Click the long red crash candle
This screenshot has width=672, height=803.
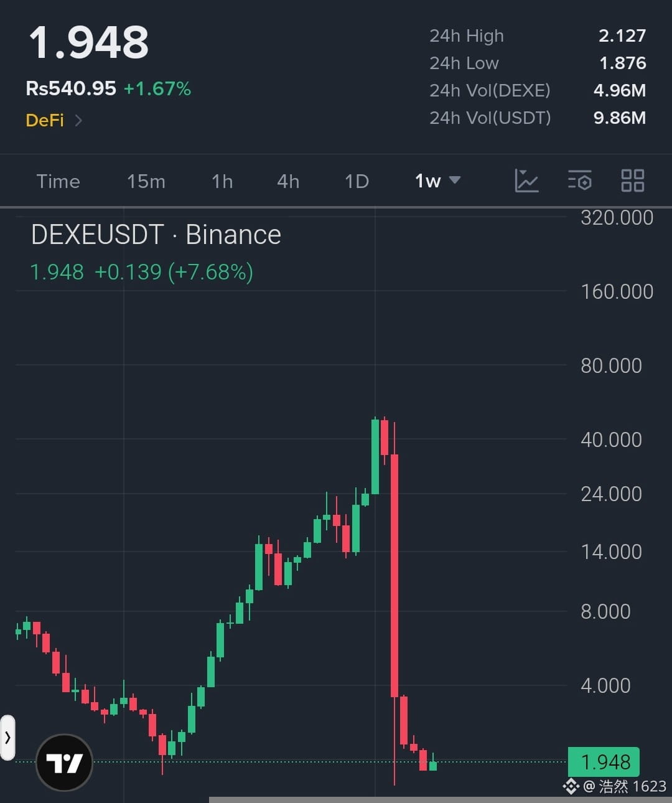coord(394,576)
